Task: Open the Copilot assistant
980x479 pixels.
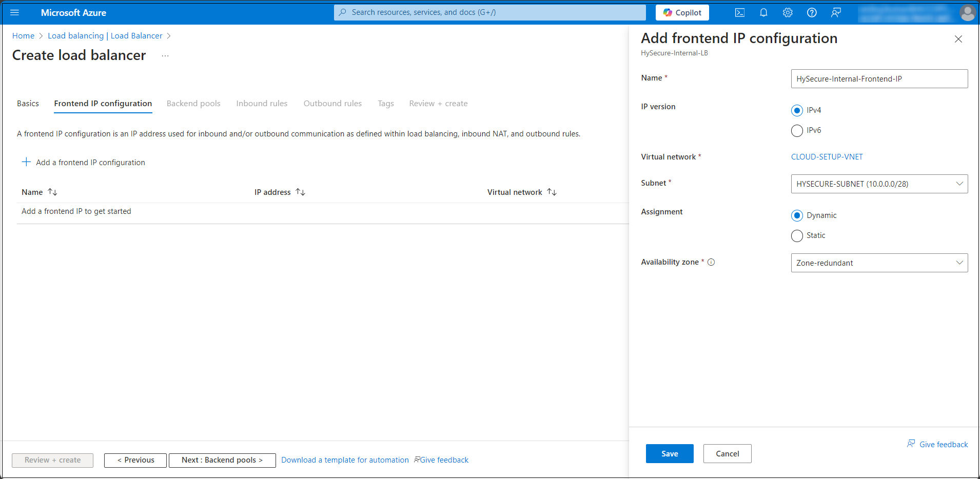Action: (682, 13)
